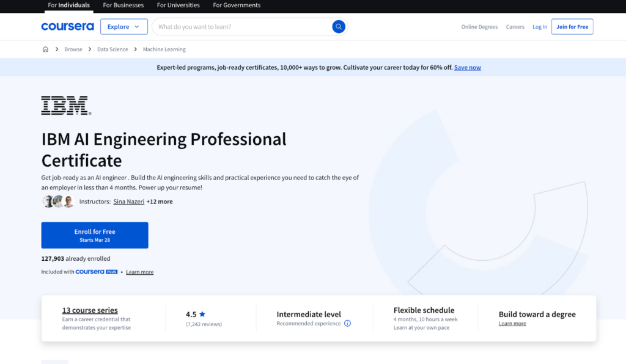The image size is (626, 364).
Task: Show the +12 more instructors
Action: coord(160,202)
